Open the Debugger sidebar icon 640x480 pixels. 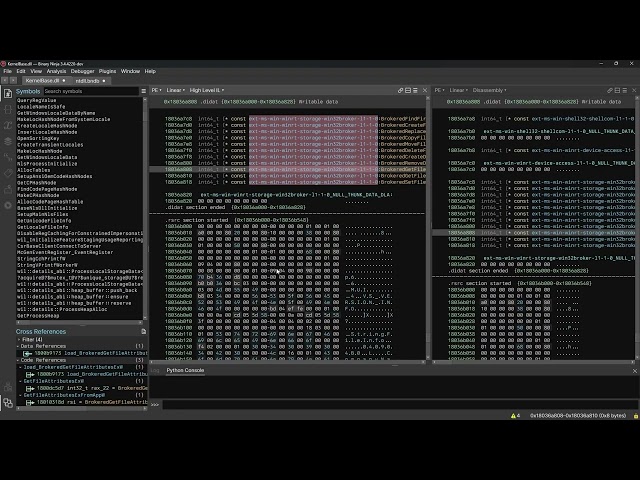(x=8, y=205)
